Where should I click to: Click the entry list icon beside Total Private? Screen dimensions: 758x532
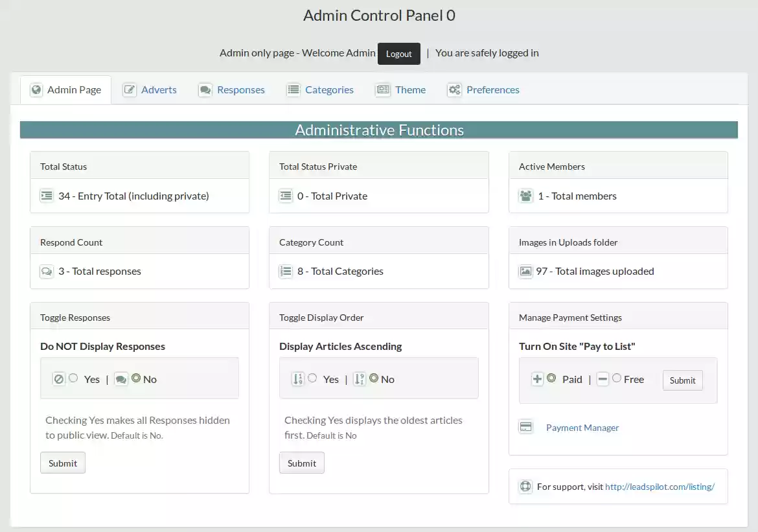tap(286, 196)
